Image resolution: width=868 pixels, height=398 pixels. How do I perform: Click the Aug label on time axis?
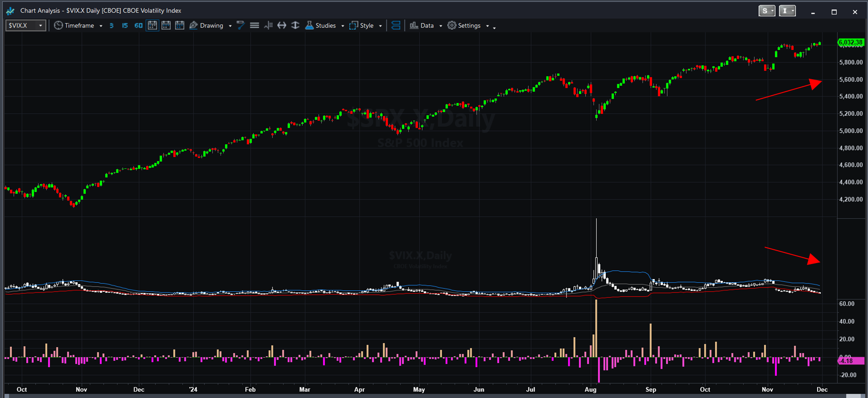[591, 390]
